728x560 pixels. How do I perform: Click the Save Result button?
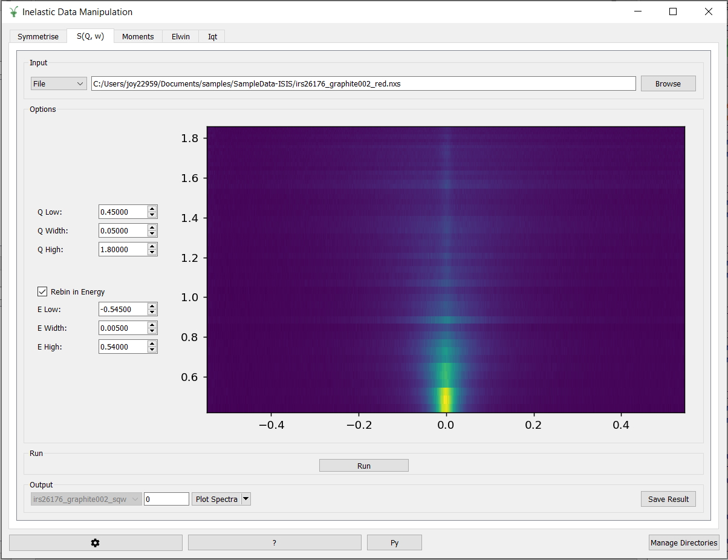click(x=668, y=499)
